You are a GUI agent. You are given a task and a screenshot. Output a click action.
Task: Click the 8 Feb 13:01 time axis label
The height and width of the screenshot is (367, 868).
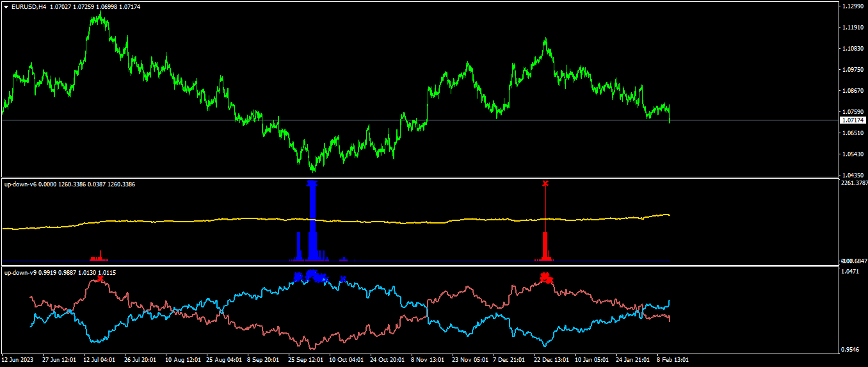tap(673, 360)
